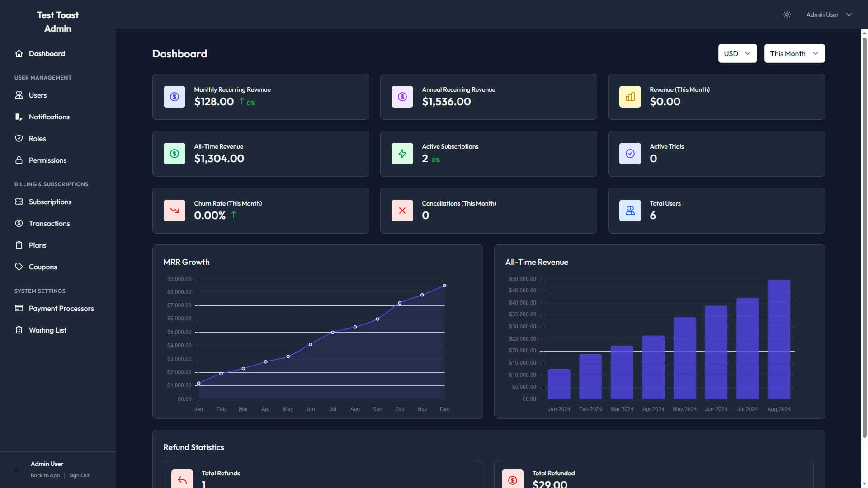Click the Cancellations red X icon
This screenshot has width=868, height=488.
402,210
